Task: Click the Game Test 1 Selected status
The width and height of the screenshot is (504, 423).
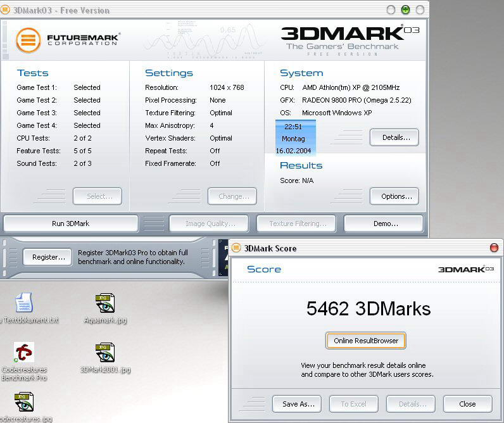Action: pos(87,87)
